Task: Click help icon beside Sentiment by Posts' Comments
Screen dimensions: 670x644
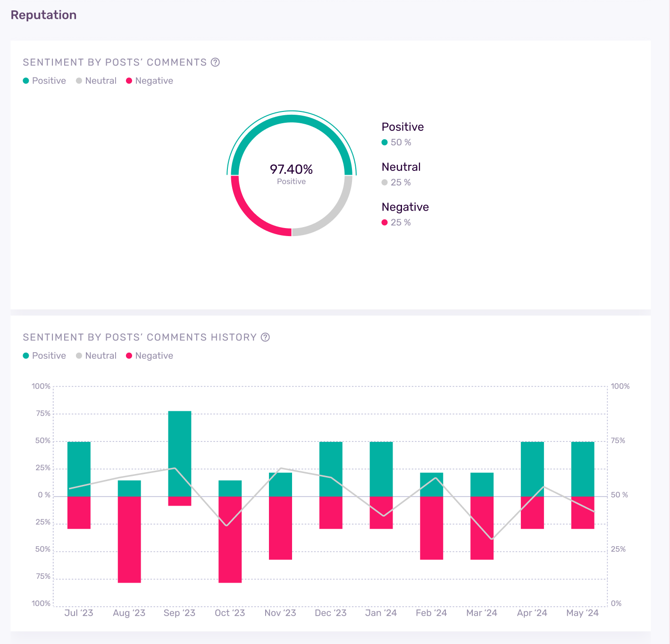Action: coord(215,62)
